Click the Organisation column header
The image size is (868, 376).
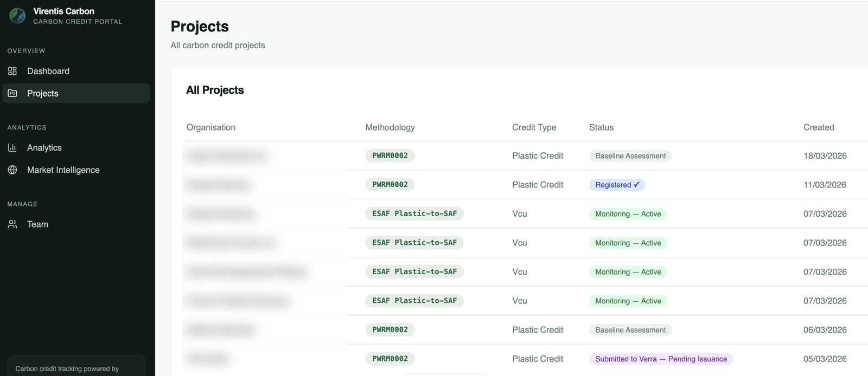[211, 127]
